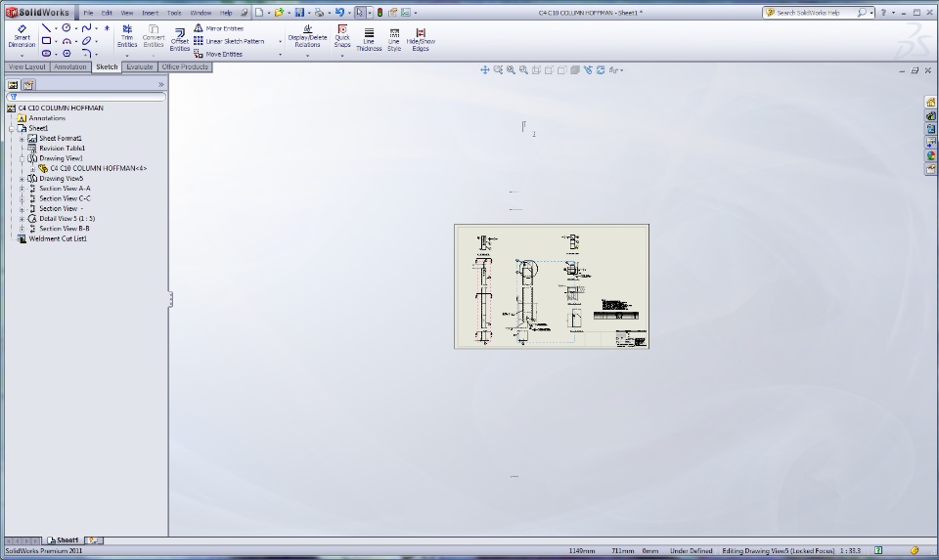The image size is (939, 560).
Task: Select the Smart Dimension tool
Action: [22, 36]
